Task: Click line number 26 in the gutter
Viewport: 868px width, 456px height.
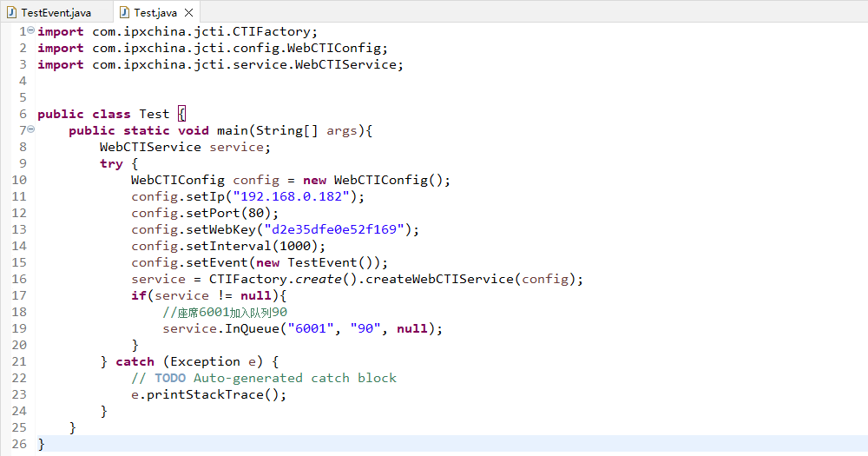Action: (x=18, y=444)
